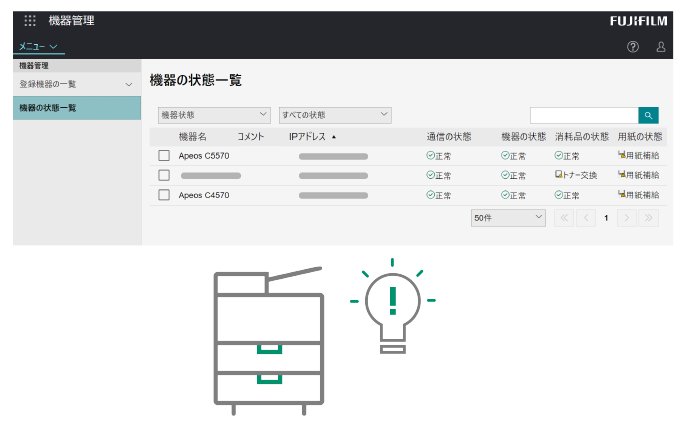Screen dimensions: 686x431
Task: Tick the checkbox for the unnamed device row
Action: point(164,175)
